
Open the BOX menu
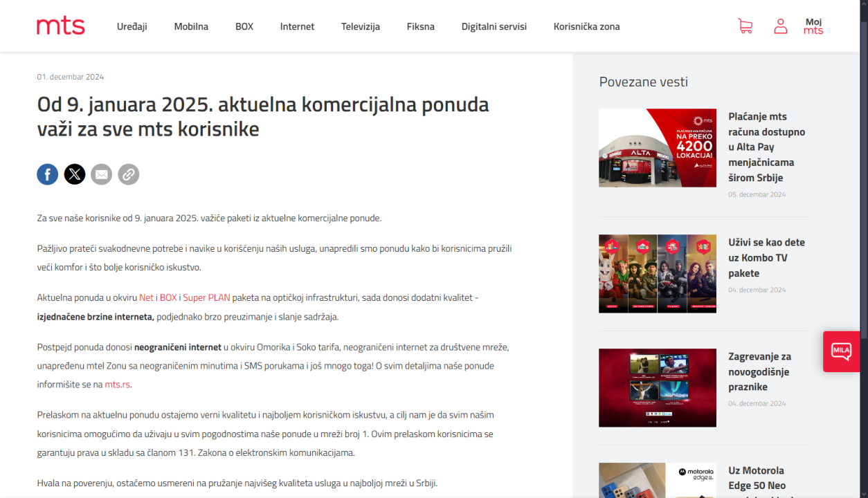click(244, 26)
